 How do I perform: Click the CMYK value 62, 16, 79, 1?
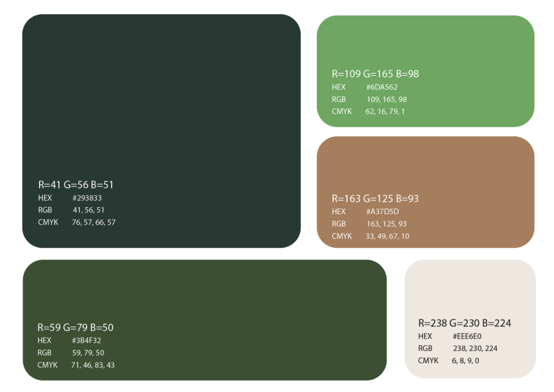coord(385,111)
